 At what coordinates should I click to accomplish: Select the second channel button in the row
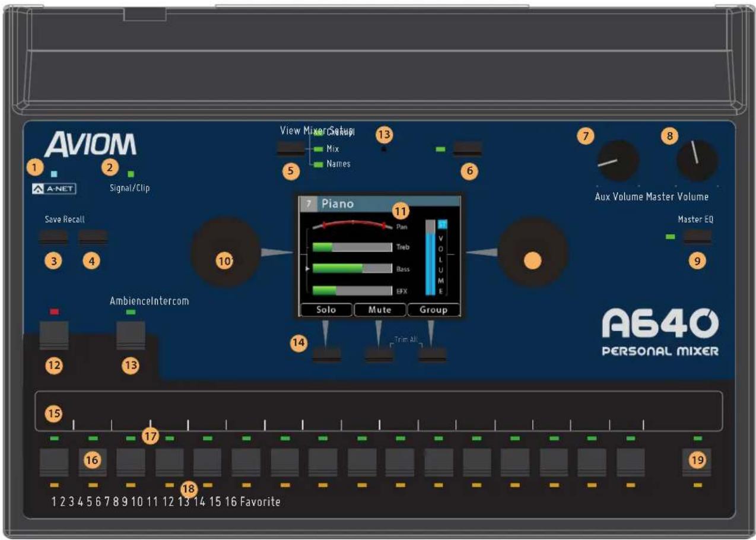93,463
